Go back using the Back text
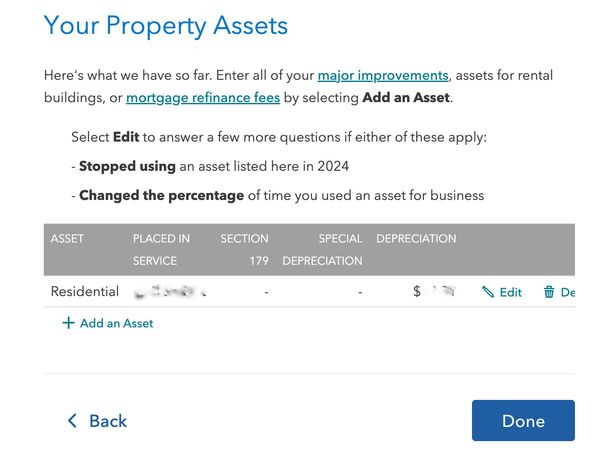The image size is (605, 472). coord(108,421)
